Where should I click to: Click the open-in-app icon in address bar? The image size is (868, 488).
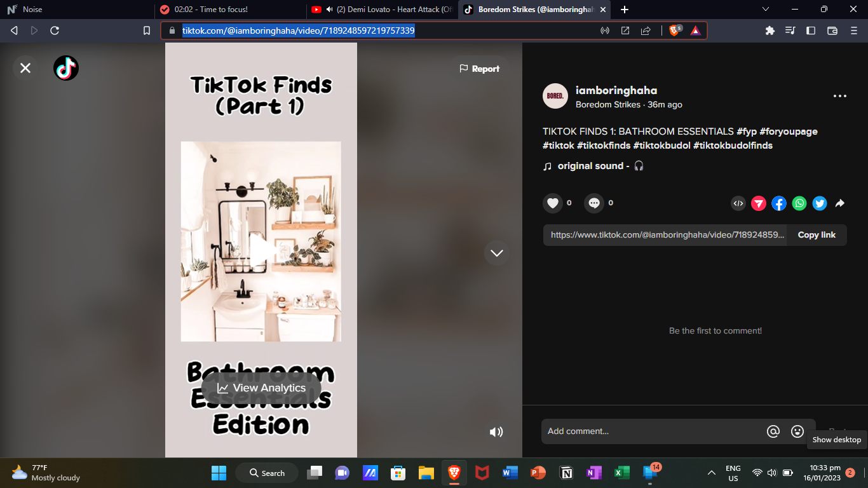pyautogui.click(x=625, y=30)
